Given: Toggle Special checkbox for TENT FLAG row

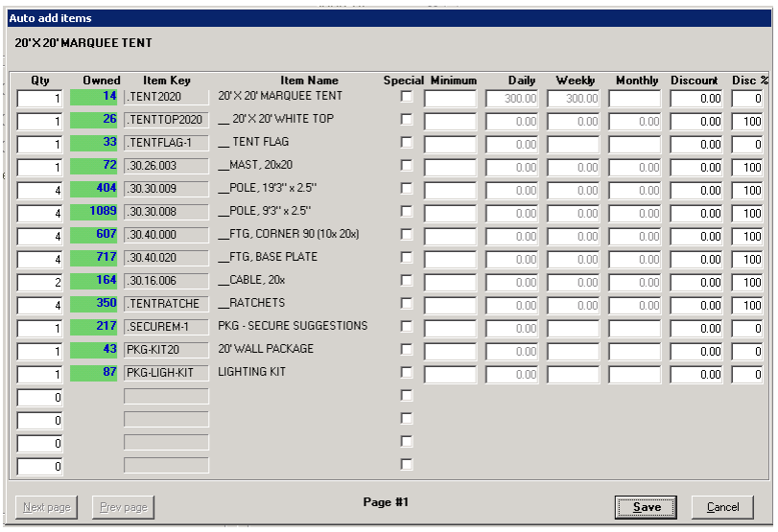Looking at the screenshot, I should [407, 143].
